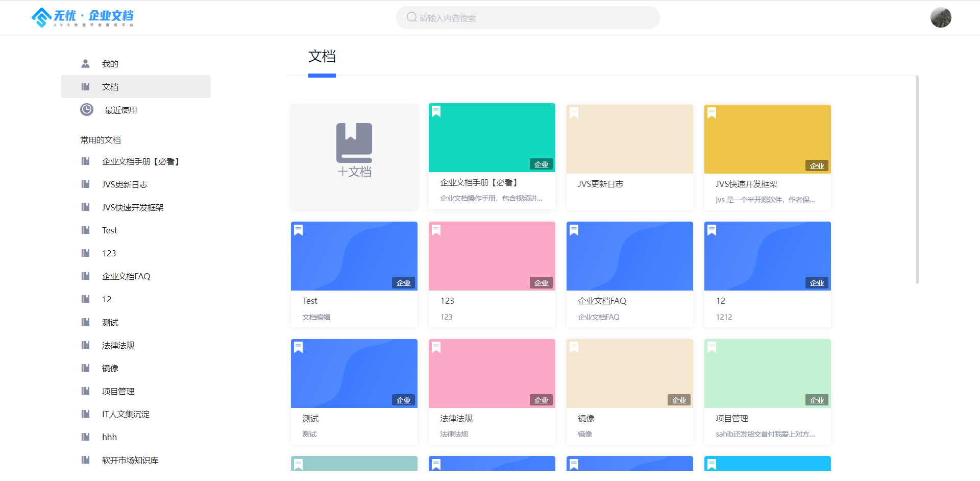
Task: Toggle bookmark on 企业文档FAQ card
Action: coord(574,230)
